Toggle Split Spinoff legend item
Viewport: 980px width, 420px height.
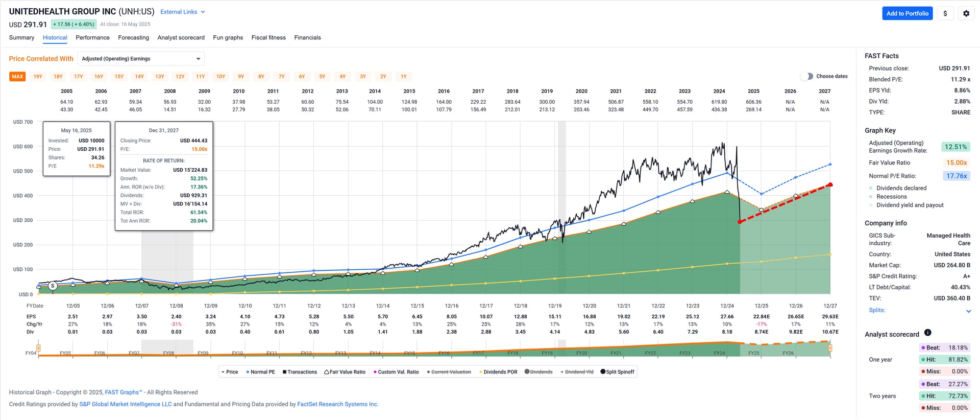617,372
